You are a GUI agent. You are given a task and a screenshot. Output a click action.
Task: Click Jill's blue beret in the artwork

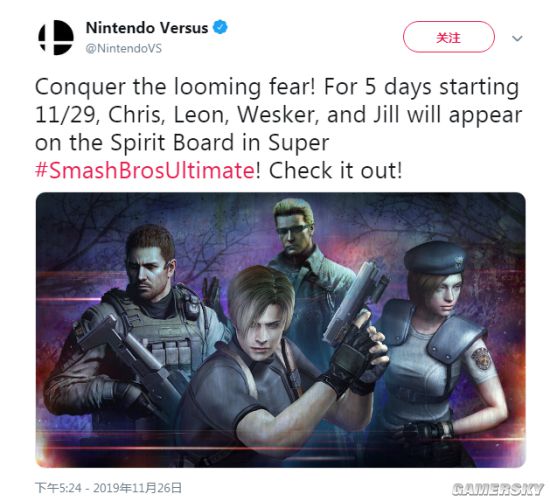435,258
